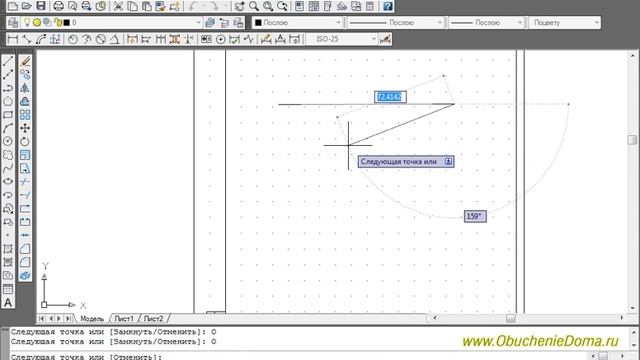Open the Layer Properties Manager
The image size is (640, 360).
[x=13, y=22]
